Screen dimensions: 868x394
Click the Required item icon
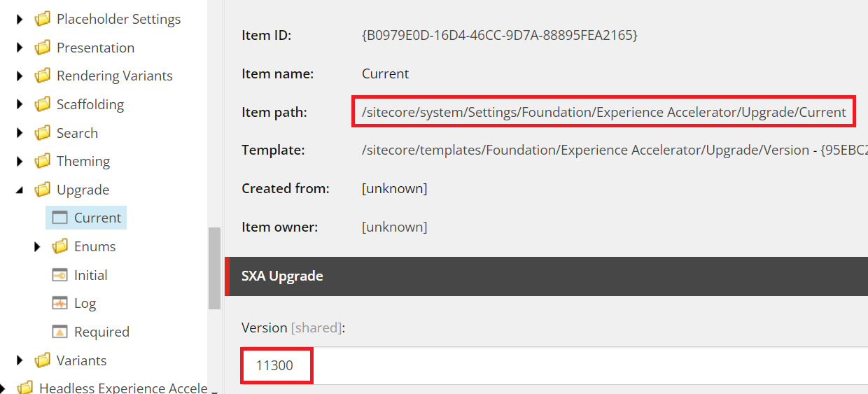click(x=59, y=332)
